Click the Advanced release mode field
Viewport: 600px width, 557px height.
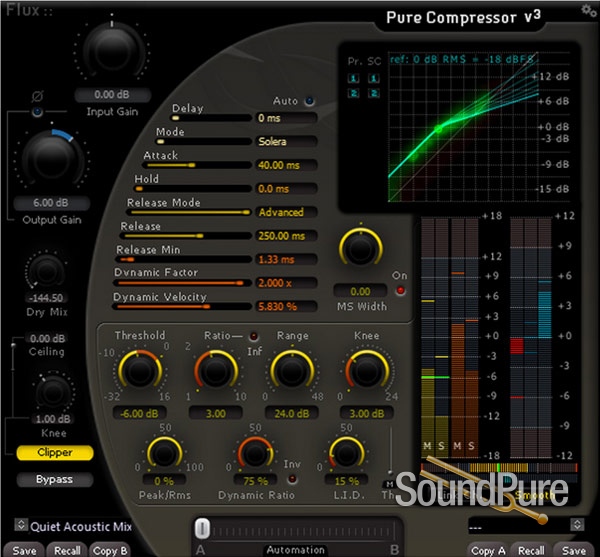(286, 212)
